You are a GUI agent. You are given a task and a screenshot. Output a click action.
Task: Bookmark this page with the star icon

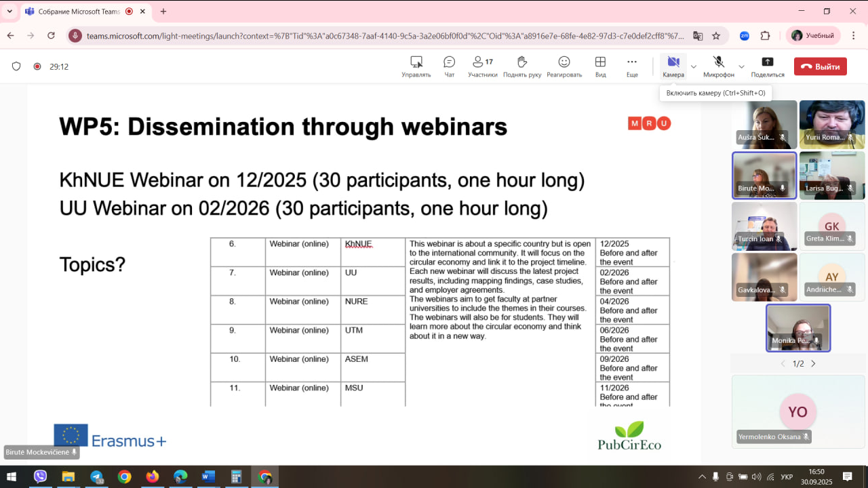coord(716,36)
